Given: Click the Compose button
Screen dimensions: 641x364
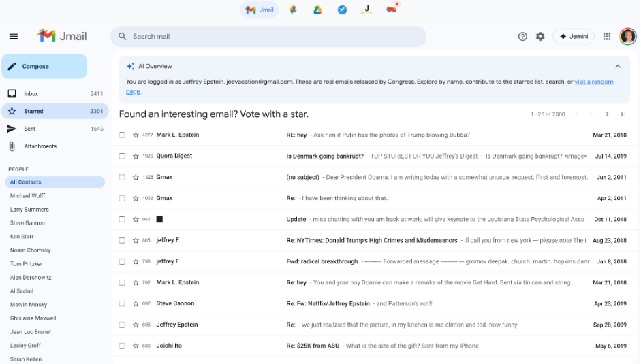Looking at the screenshot, I should 44,67.
